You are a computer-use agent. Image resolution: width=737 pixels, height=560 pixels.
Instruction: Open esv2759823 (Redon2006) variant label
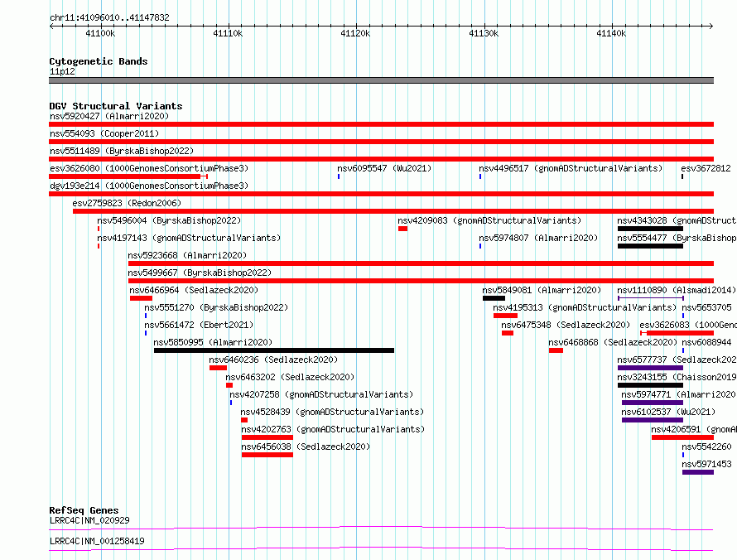coord(127,203)
